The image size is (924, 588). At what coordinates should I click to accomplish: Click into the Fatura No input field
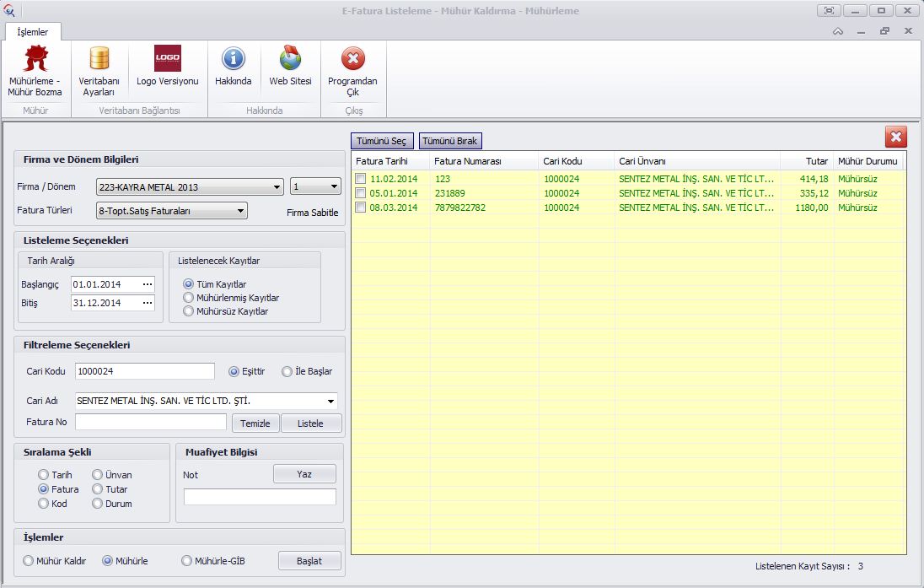151,422
